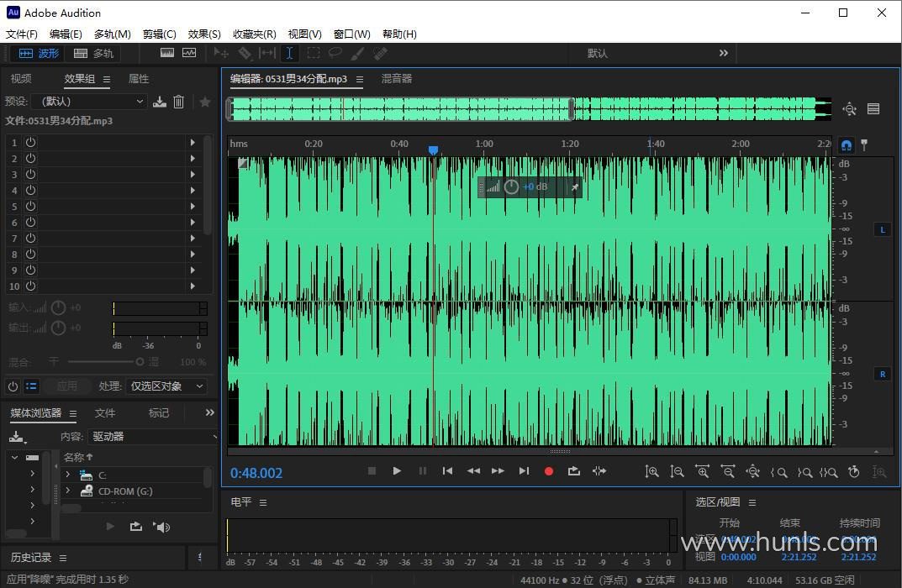Mark preset as favorite star
Image resolution: width=902 pixels, height=588 pixels.
click(205, 102)
